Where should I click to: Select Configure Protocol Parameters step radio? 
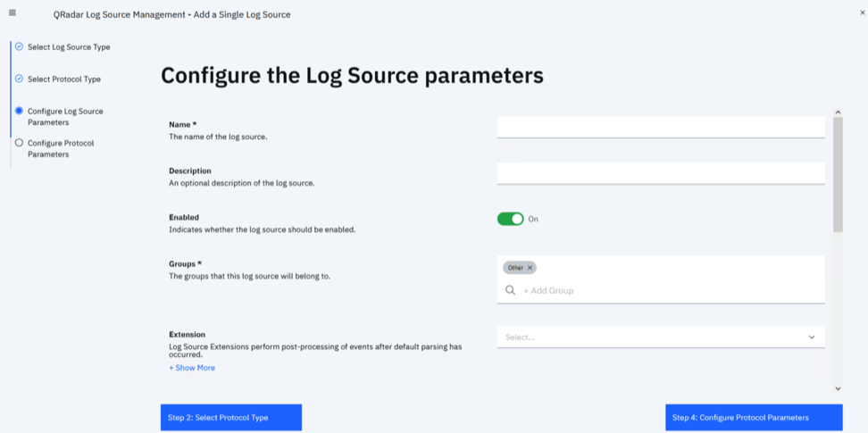pos(19,143)
